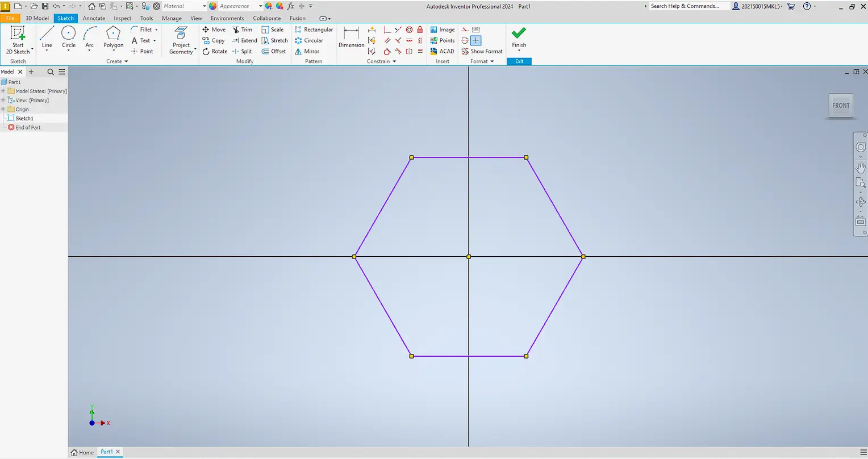Viewport: 868px width, 459px height.
Task: Click the green Finish Sketch button
Action: click(518, 36)
